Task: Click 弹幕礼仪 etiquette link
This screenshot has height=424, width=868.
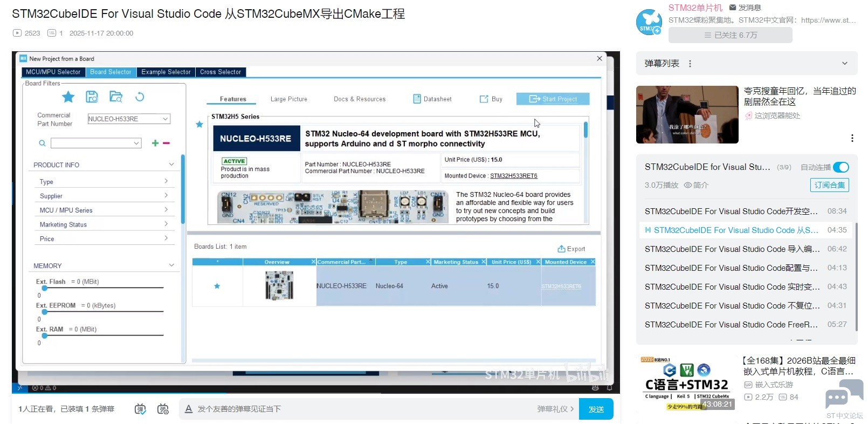Action: 555,409
